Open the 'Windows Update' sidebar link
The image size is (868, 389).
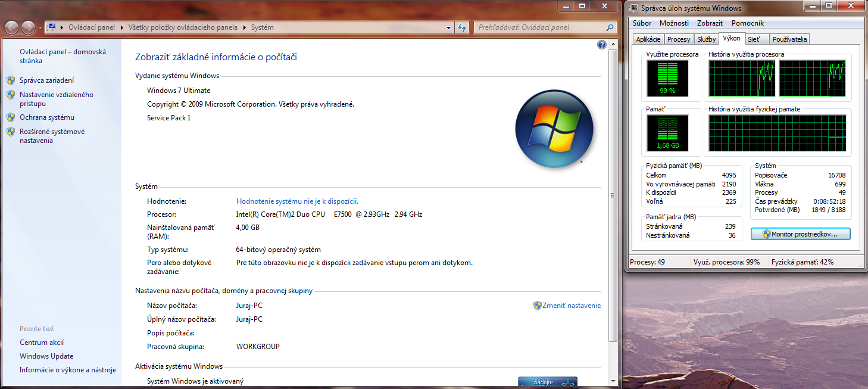(x=46, y=356)
